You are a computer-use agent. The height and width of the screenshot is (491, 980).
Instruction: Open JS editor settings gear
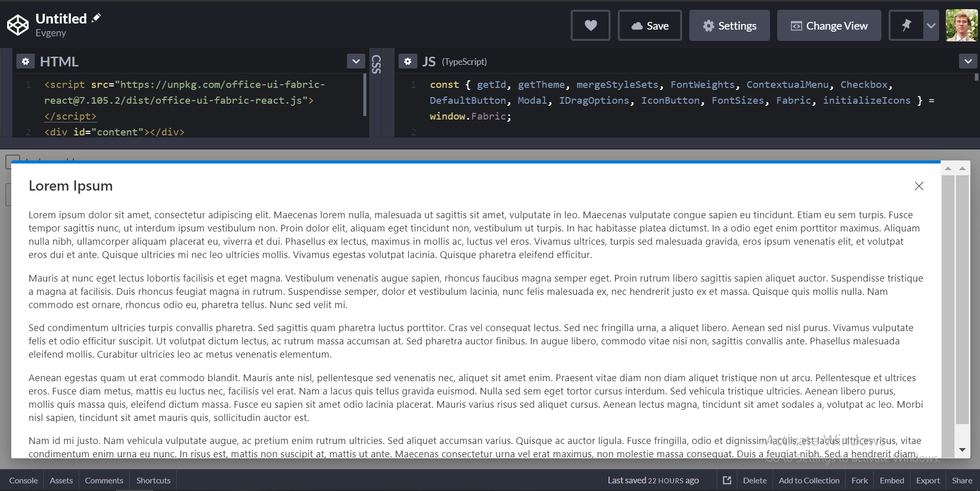tap(407, 61)
